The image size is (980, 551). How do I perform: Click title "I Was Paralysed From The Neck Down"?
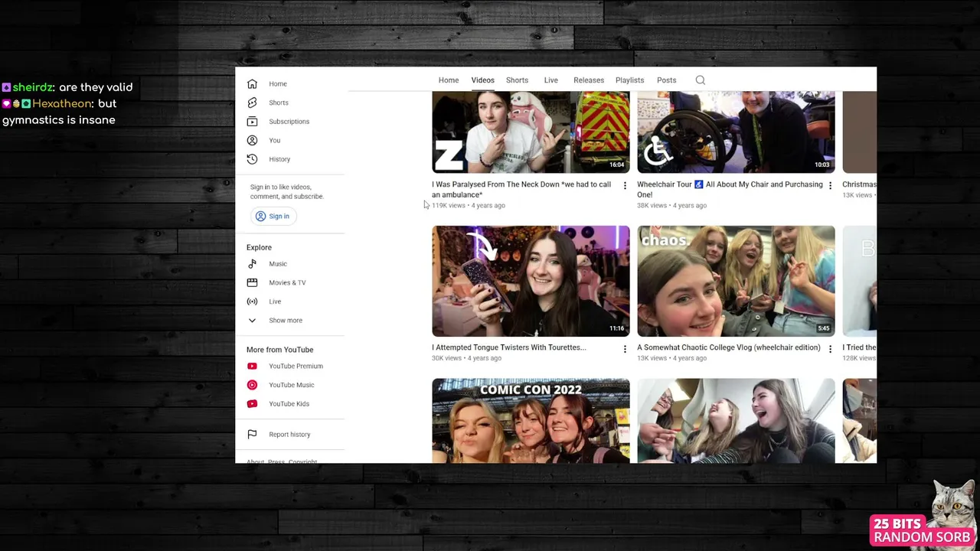pos(521,189)
